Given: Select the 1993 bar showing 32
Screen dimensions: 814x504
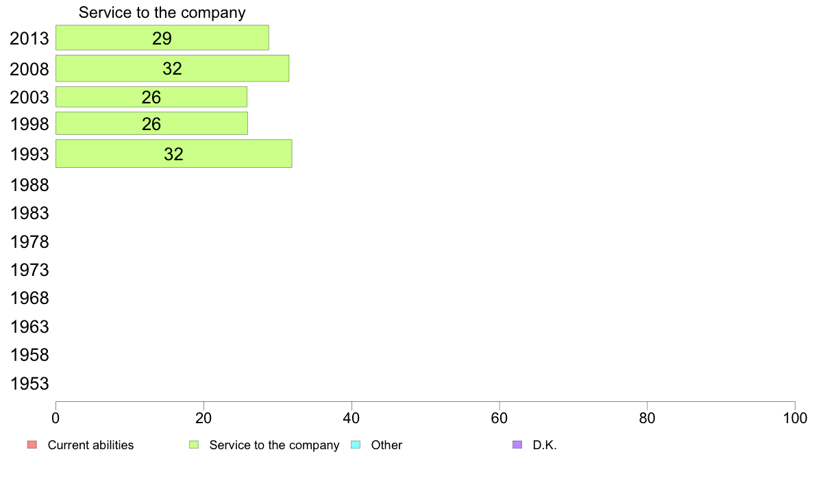Looking at the screenshot, I should [173, 153].
